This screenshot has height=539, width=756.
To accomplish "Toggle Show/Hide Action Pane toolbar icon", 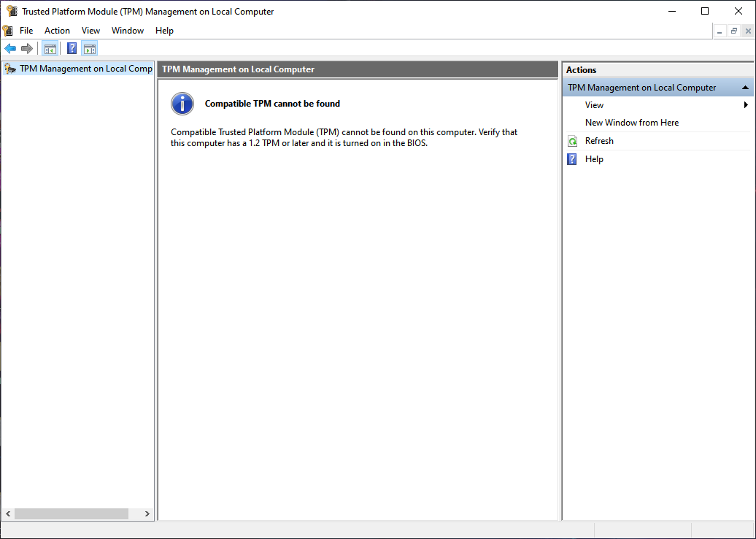I will 90,48.
